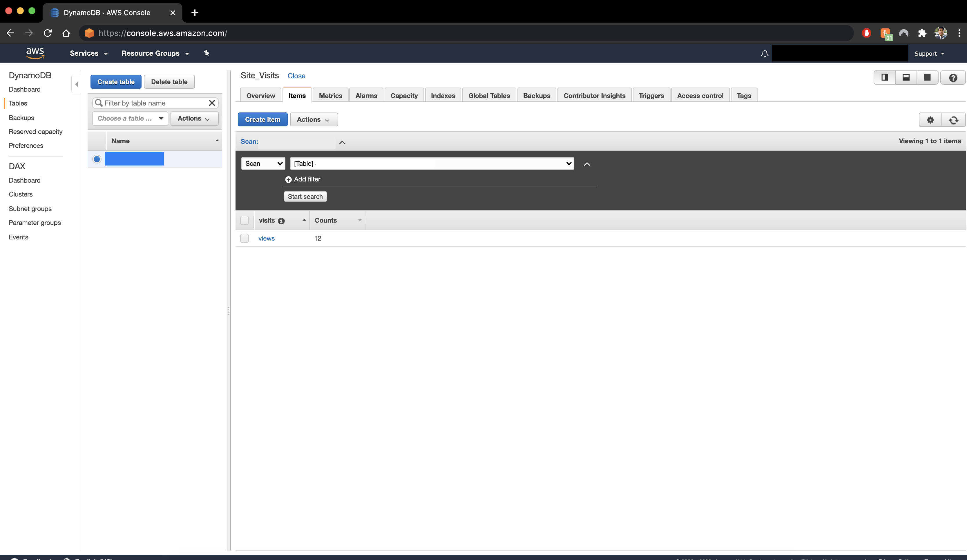
Task: Open the Access control tab
Action: 700,95
